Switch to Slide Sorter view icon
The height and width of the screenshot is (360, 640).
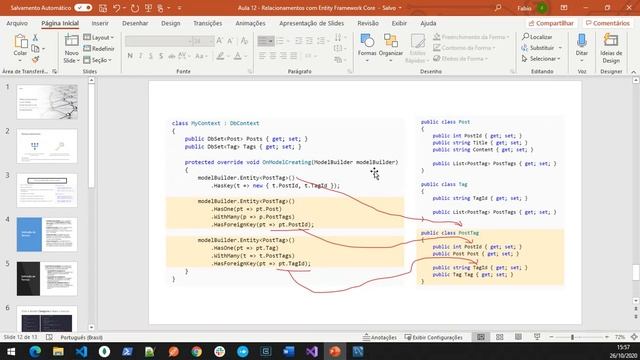[x=500, y=337]
